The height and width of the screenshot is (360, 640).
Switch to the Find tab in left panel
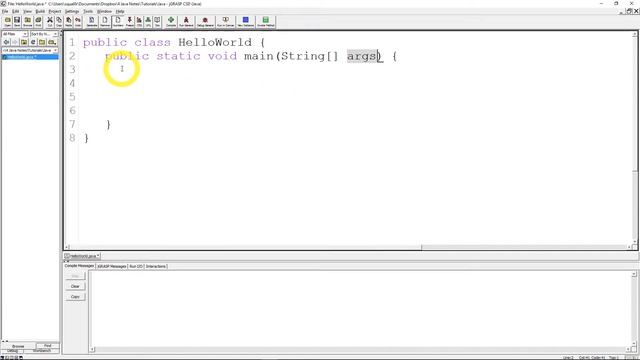47,346
